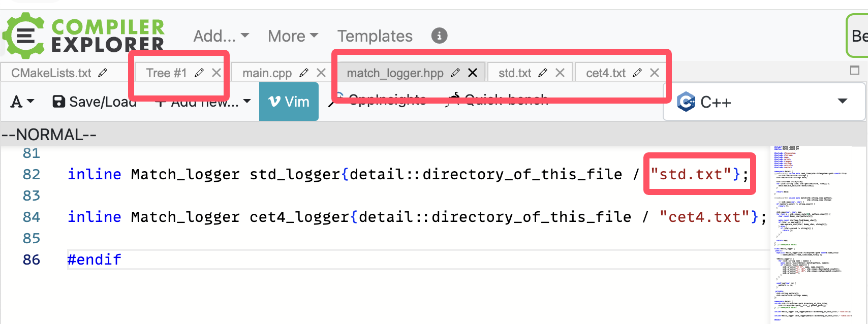The height and width of the screenshot is (324, 868).
Task: Open the Templates link
Action: (x=375, y=36)
